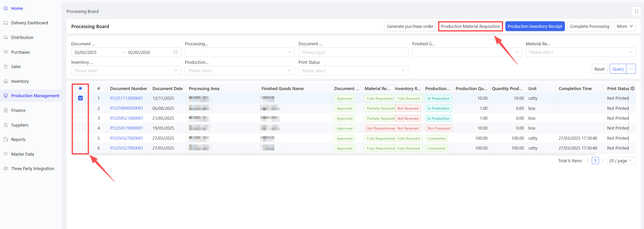Toggle fullscreen with the expand icon

pyautogui.click(x=636, y=11)
